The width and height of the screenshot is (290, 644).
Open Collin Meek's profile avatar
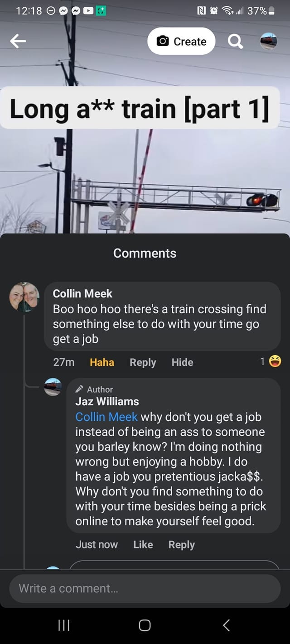click(x=24, y=297)
